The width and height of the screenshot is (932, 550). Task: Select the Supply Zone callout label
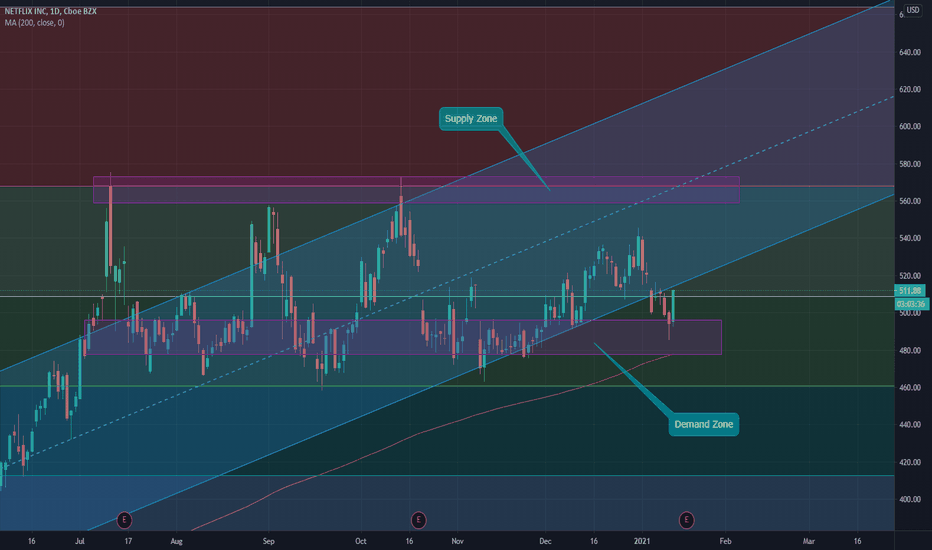click(471, 119)
